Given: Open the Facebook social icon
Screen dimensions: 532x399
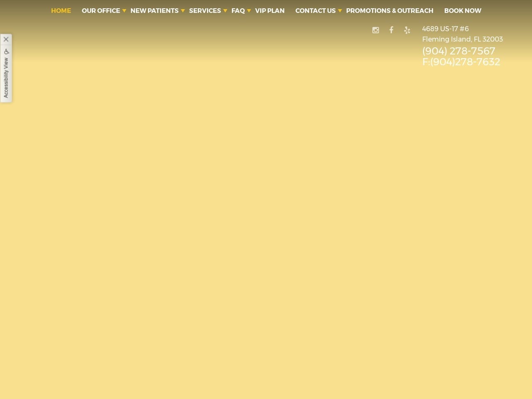Looking at the screenshot, I should (x=391, y=30).
